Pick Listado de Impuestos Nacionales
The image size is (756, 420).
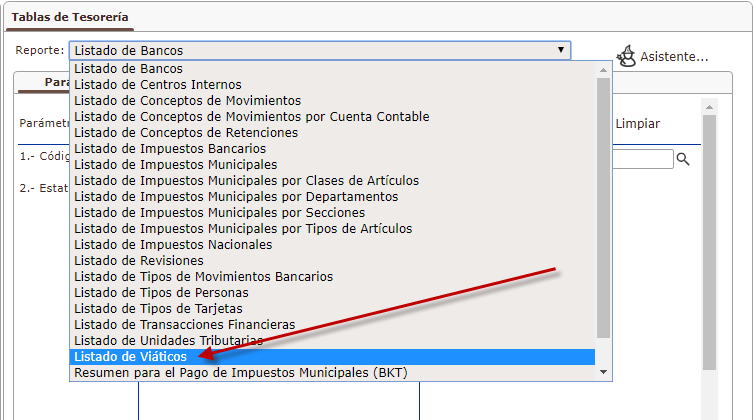(332, 244)
